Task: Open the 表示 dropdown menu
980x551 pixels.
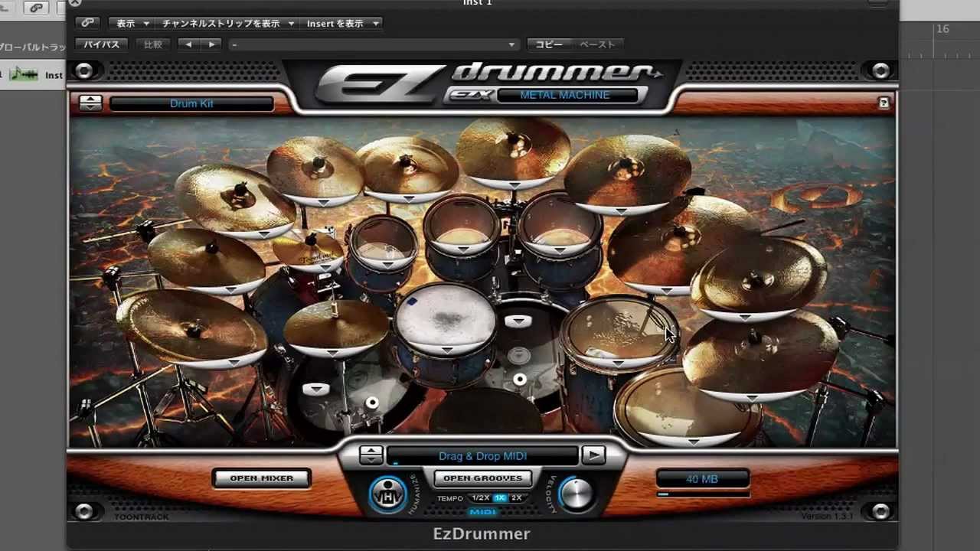Action: [132, 24]
